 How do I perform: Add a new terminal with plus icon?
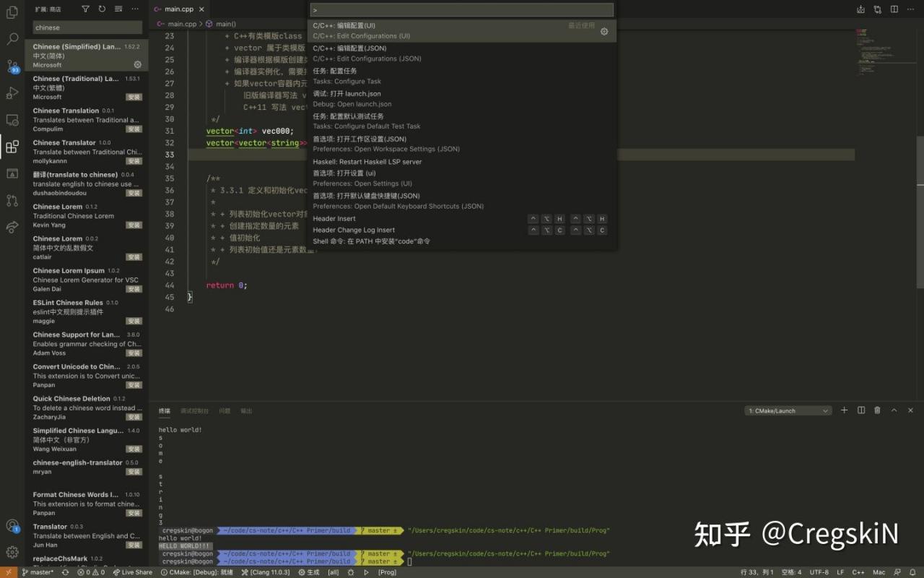(844, 410)
